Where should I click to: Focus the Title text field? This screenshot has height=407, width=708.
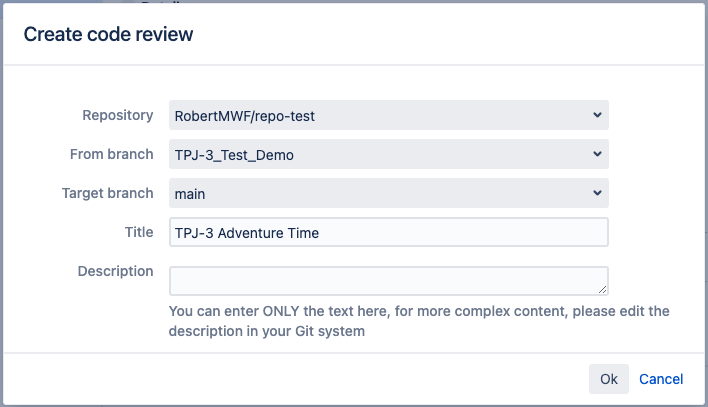point(388,232)
